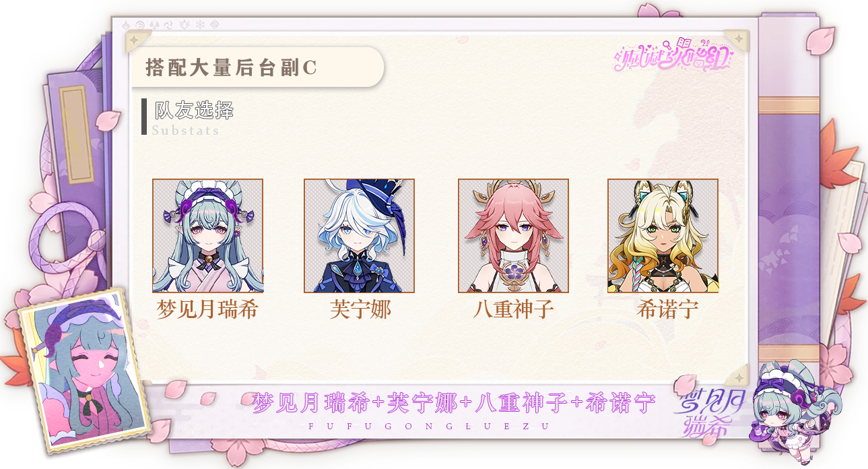Viewport: 868px width, 469px height.
Task: Pick the 希诺宁 character portrait
Action: [663, 236]
